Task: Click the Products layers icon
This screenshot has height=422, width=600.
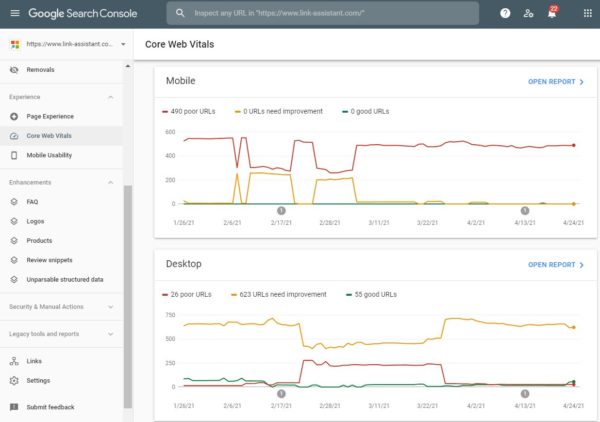Action: (14, 241)
